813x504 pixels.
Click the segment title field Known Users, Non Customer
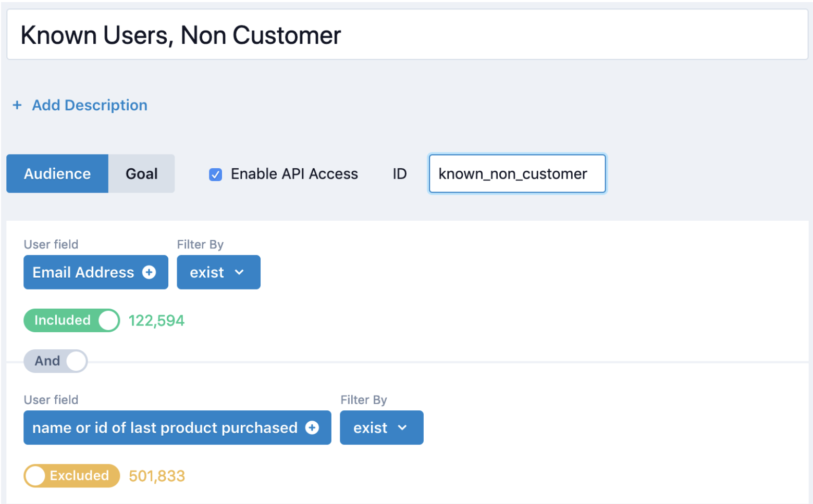406,35
